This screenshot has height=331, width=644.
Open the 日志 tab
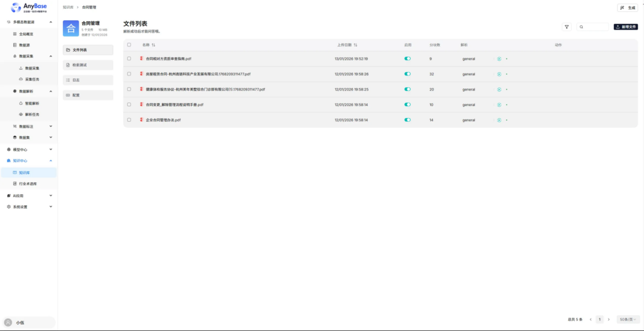pyautogui.click(x=88, y=80)
